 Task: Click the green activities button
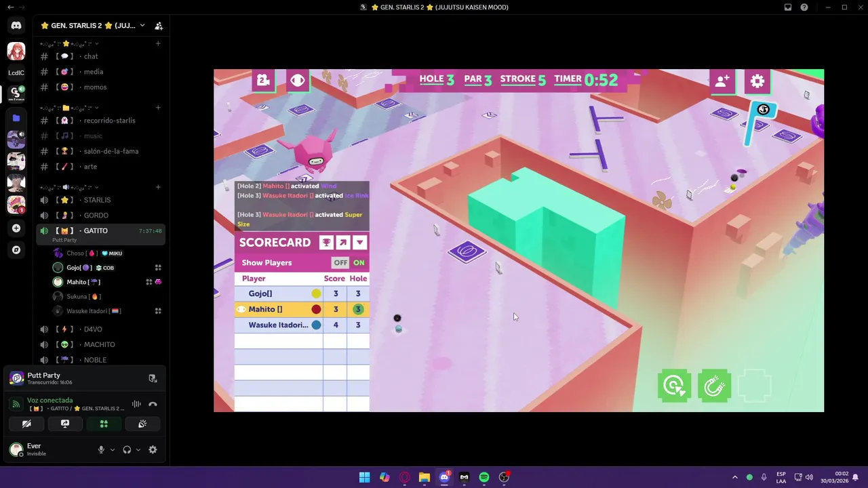(104, 424)
